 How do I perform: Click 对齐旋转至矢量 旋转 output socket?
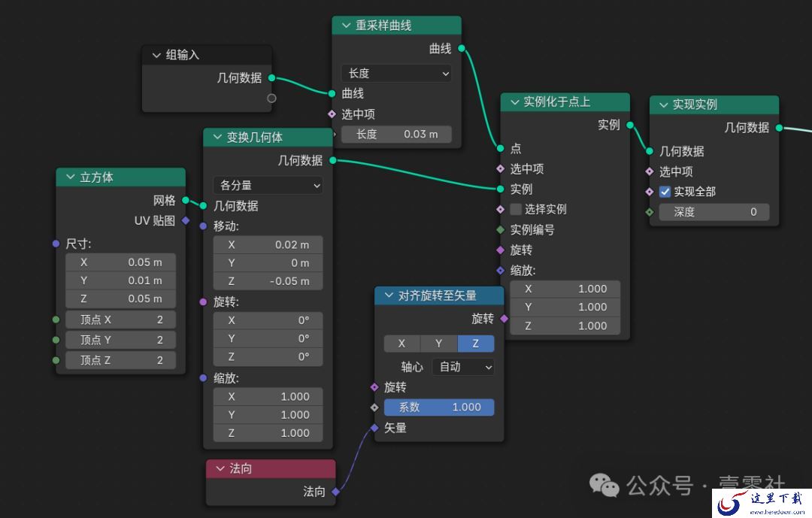[504, 319]
